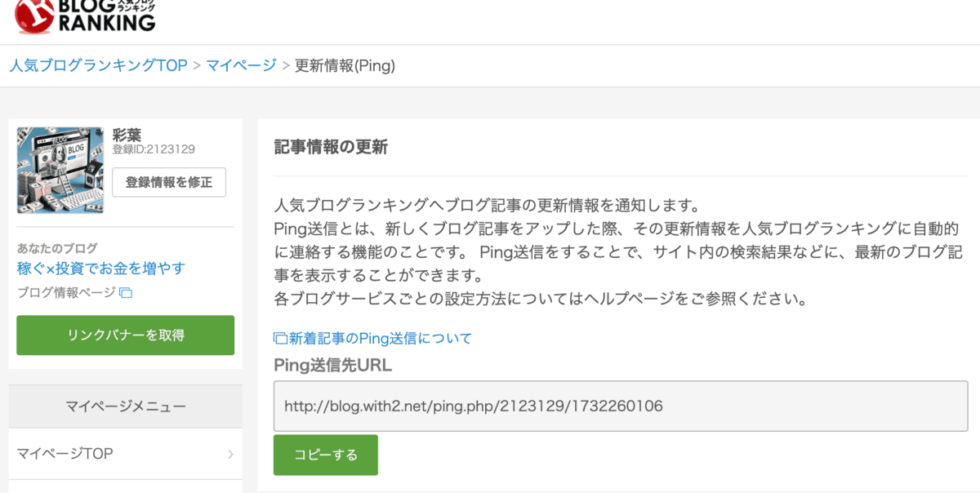Visit the ブログ情報ページ link
Viewport: 980px width, 493px height.
(67, 293)
